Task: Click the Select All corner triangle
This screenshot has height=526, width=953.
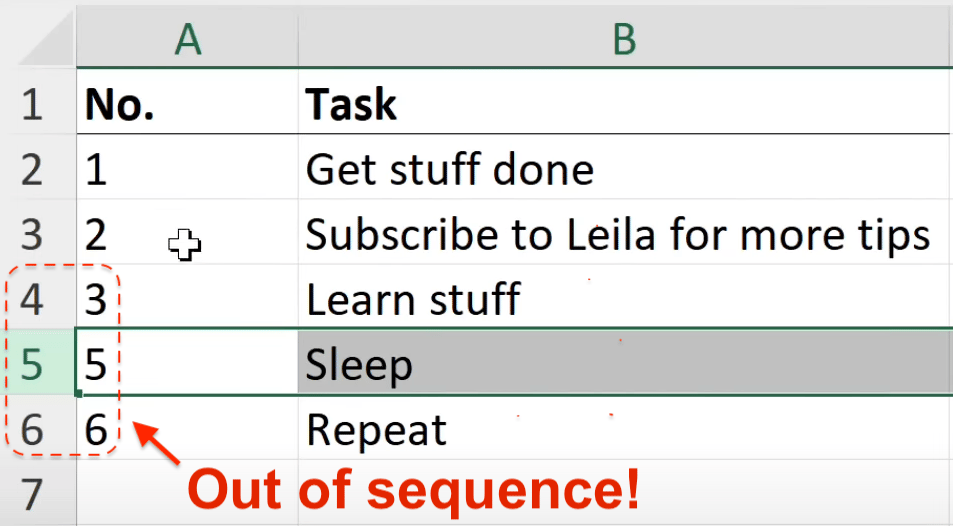Action: tap(49, 38)
